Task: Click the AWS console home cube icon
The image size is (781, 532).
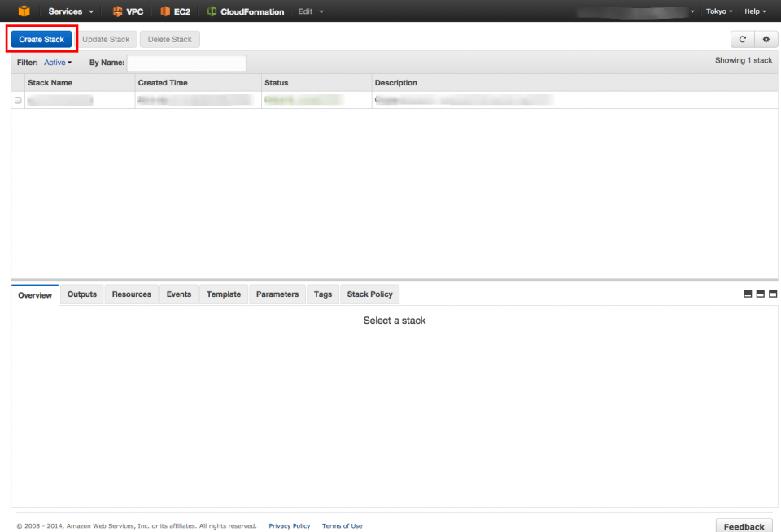Action: click(x=24, y=11)
